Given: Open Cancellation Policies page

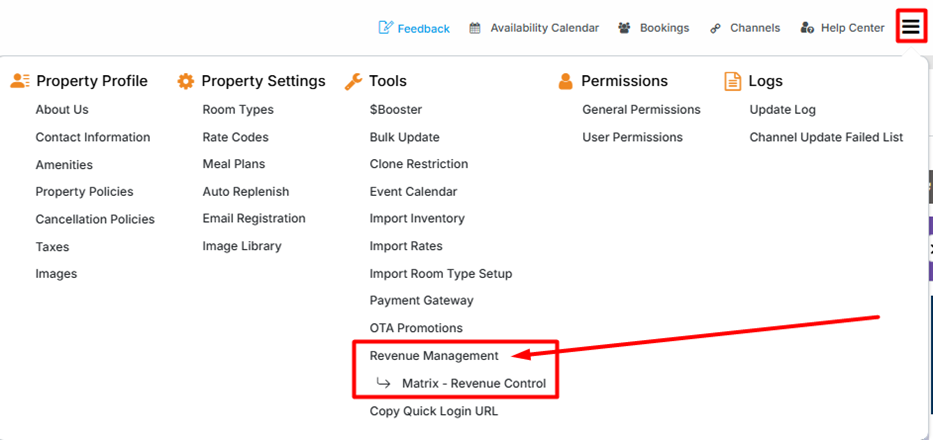Looking at the screenshot, I should (95, 219).
